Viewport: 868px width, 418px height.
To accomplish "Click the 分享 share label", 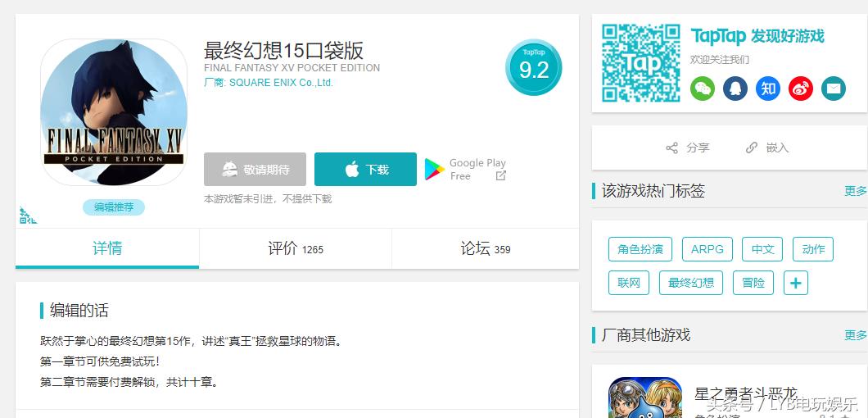I will point(698,148).
